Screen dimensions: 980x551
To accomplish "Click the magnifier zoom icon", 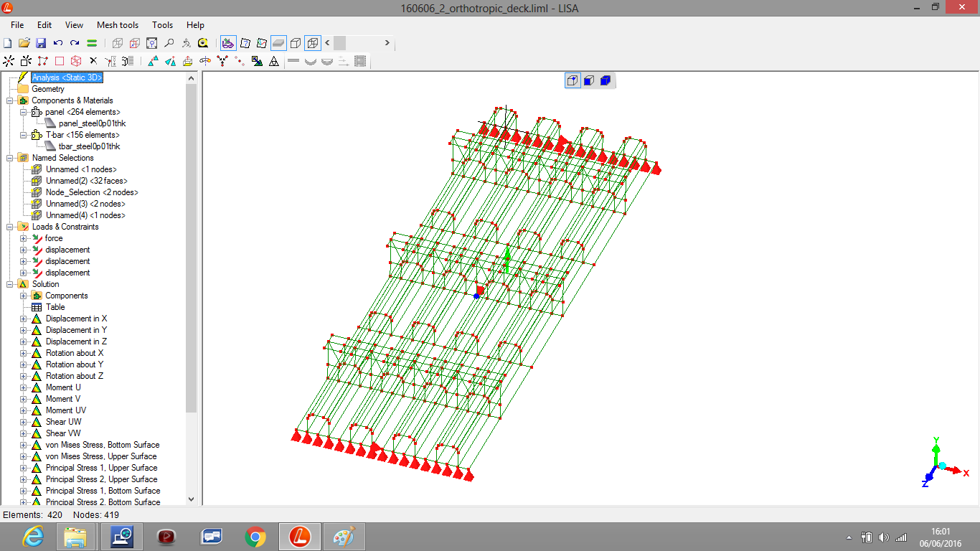I will tap(169, 43).
